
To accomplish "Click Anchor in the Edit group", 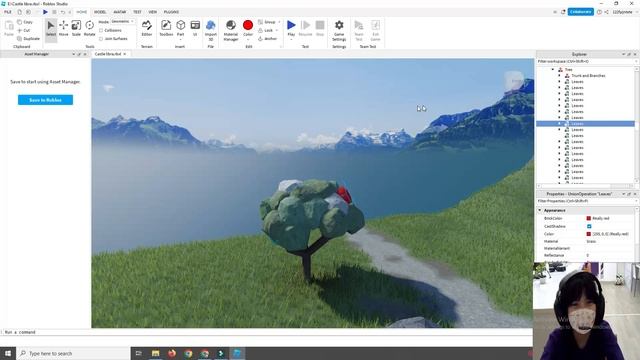I will [x=268, y=38].
